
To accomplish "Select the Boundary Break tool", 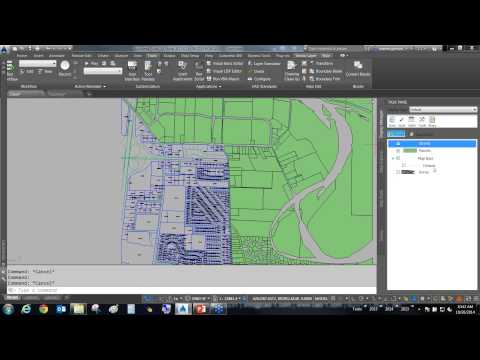I will point(326,71).
